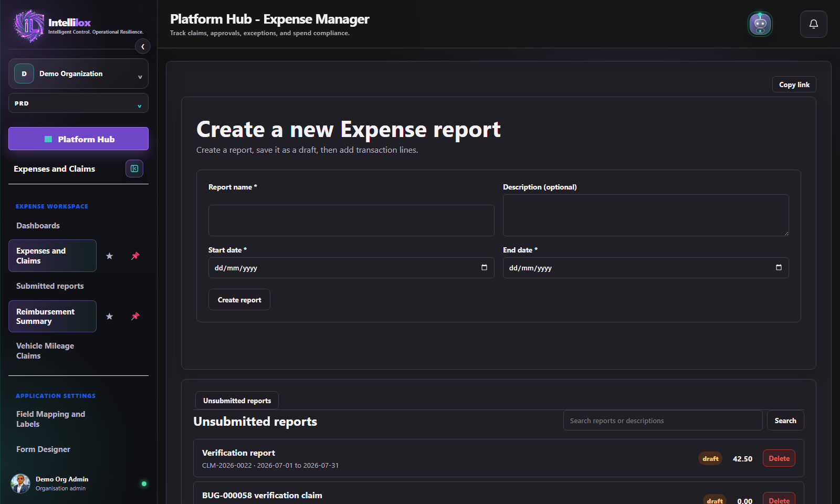Unpin the Expenses and Claims item

tap(135, 256)
